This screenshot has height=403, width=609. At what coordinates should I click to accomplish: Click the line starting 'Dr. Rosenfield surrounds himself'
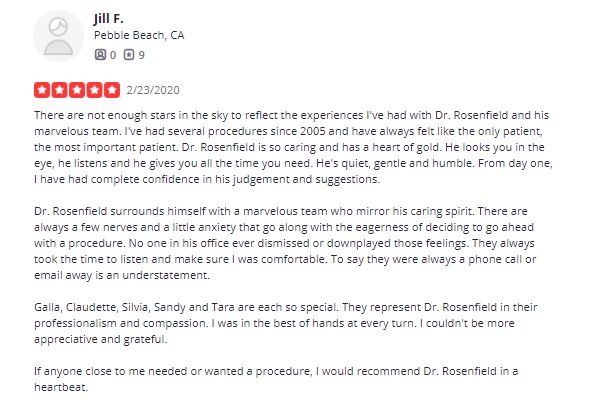(281, 211)
